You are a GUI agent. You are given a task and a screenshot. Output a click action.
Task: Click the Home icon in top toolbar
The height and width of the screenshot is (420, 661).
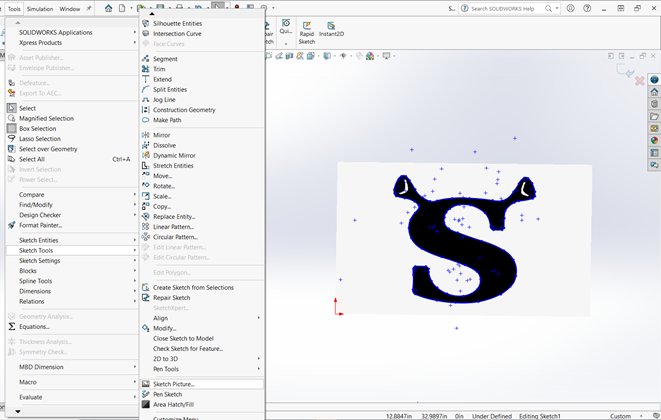(x=108, y=8)
